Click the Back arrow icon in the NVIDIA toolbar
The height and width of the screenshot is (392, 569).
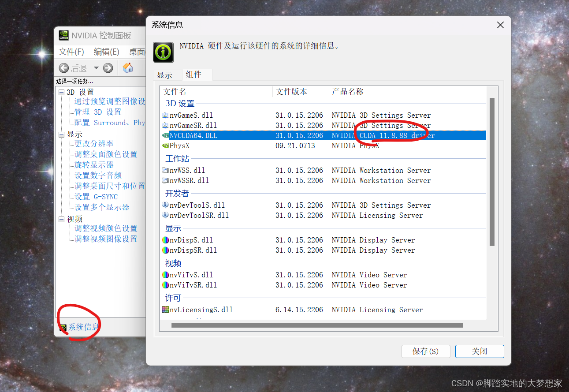64,68
